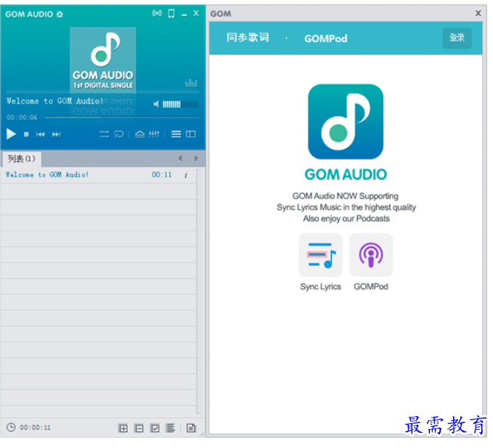Image resolution: width=493 pixels, height=448 pixels.
Task: Click the 00:00:11 total playlist time
Action: point(35,428)
